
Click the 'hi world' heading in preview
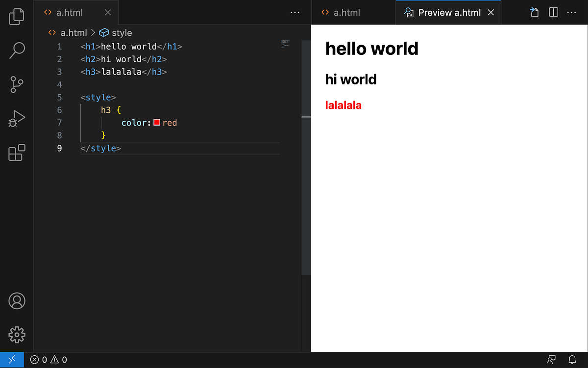click(351, 79)
